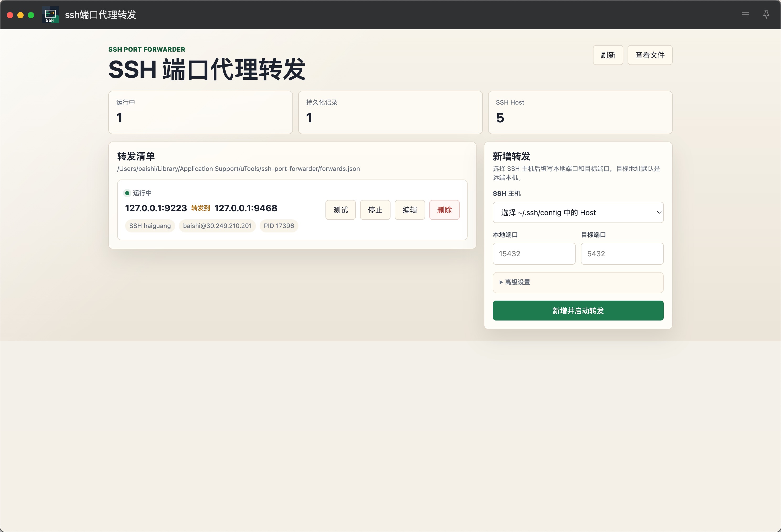Screen dimensions: 781x532
Task: Click the SSH PORT FORWARDER subtitle
Action: point(147,49)
